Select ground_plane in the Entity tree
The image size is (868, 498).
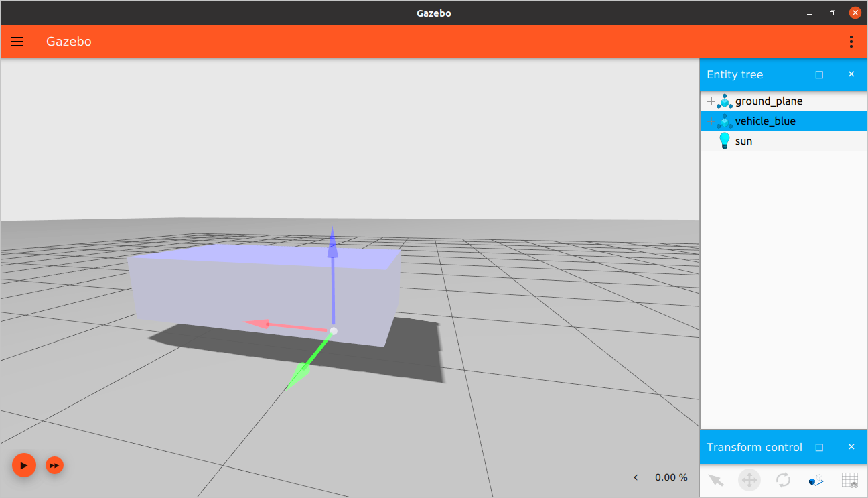tap(770, 101)
